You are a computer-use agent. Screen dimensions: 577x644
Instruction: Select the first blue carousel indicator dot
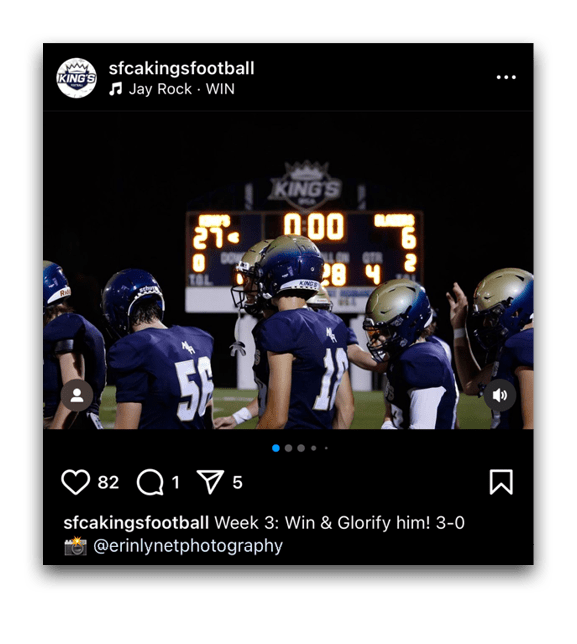[276, 448]
